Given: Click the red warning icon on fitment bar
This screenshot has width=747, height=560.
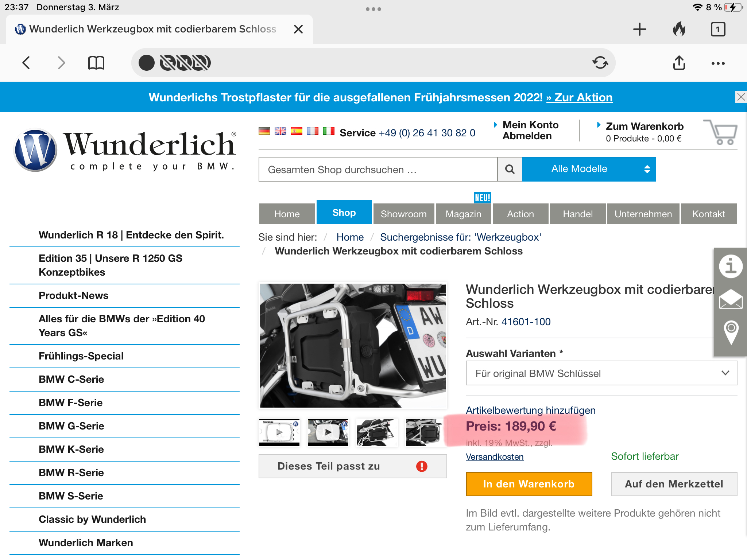Looking at the screenshot, I should (x=422, y=466).
